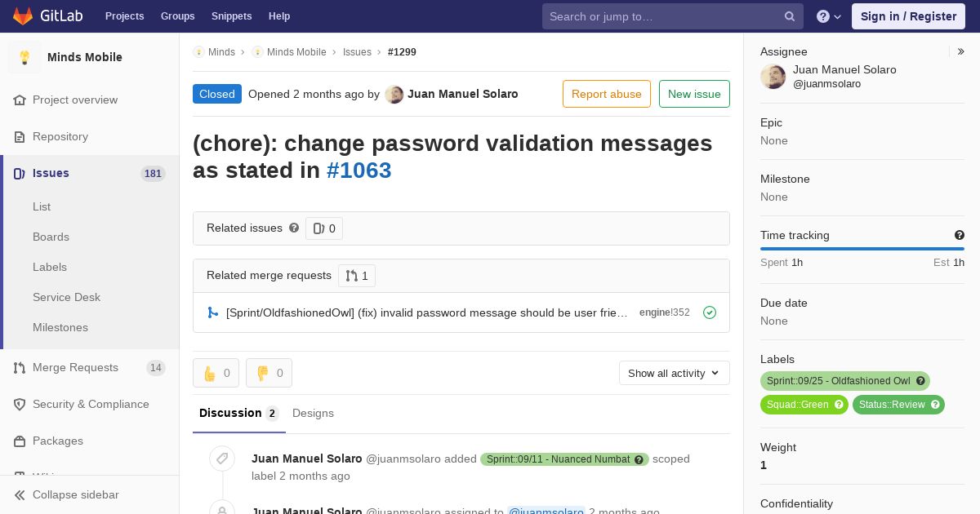Click the Issues breadcrumb link
This screenshot has height=514, width=980.
(357, 51)
